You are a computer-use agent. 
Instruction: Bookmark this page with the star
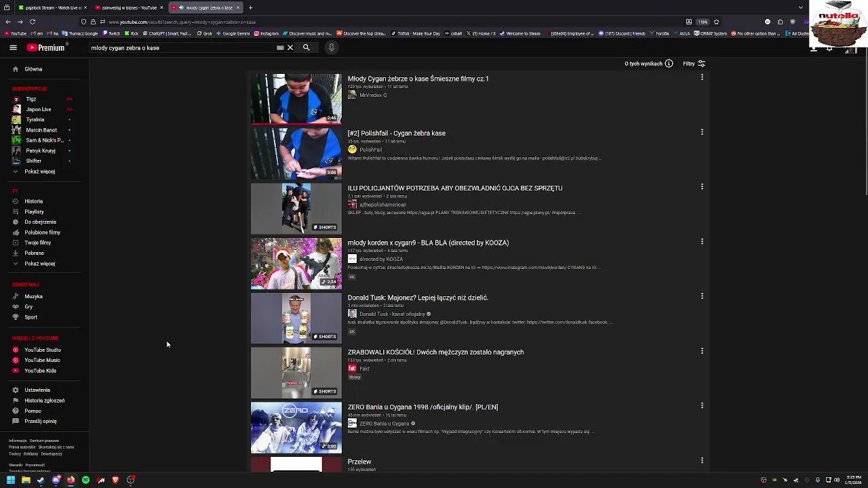[x=716, y=22]
